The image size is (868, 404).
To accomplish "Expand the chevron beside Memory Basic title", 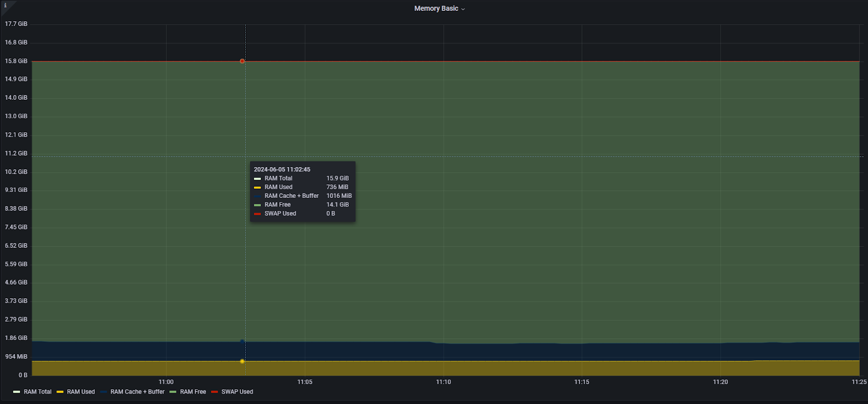I will pos(463,9).
